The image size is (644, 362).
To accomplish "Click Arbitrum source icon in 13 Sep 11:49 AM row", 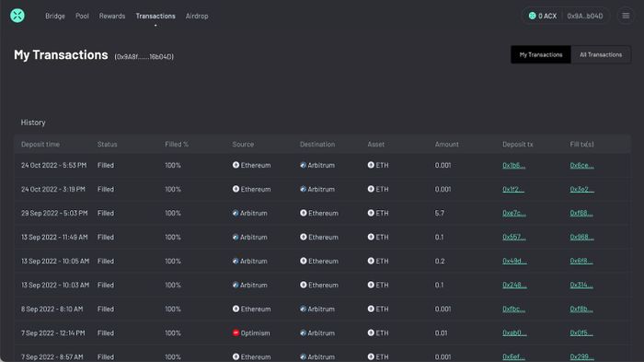I will [x=236, y=237].
